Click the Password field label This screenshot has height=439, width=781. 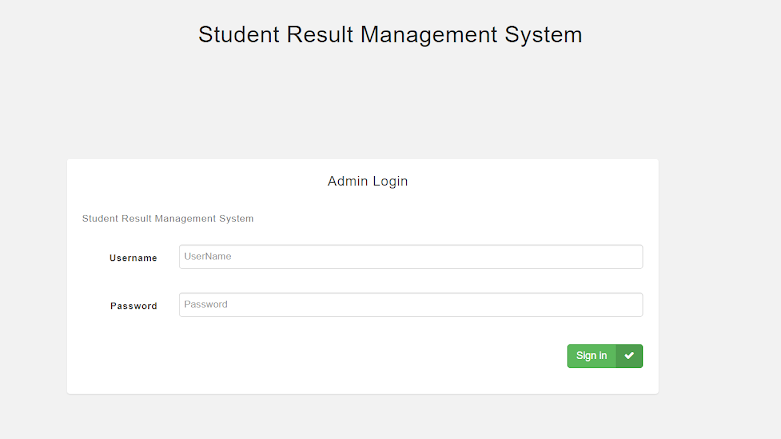[x=133, y=306]
